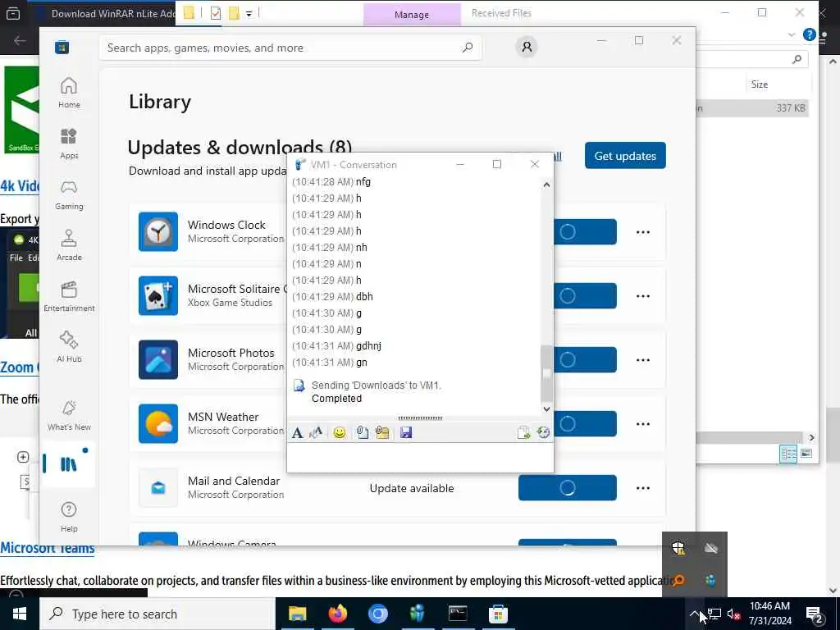Open Firefox from the taskbar

337,614
